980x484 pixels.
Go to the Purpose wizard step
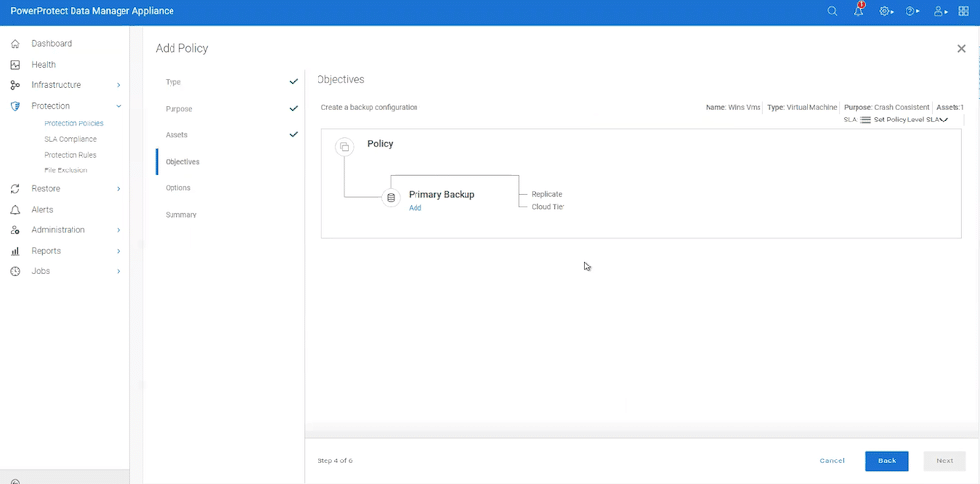point(178,109)
